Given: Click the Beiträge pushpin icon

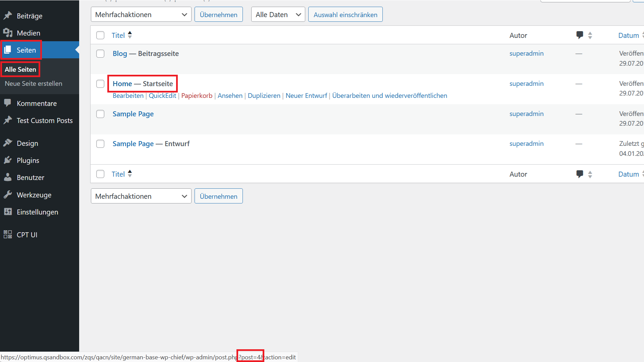Looking at the screenshot, I should 8,15.
